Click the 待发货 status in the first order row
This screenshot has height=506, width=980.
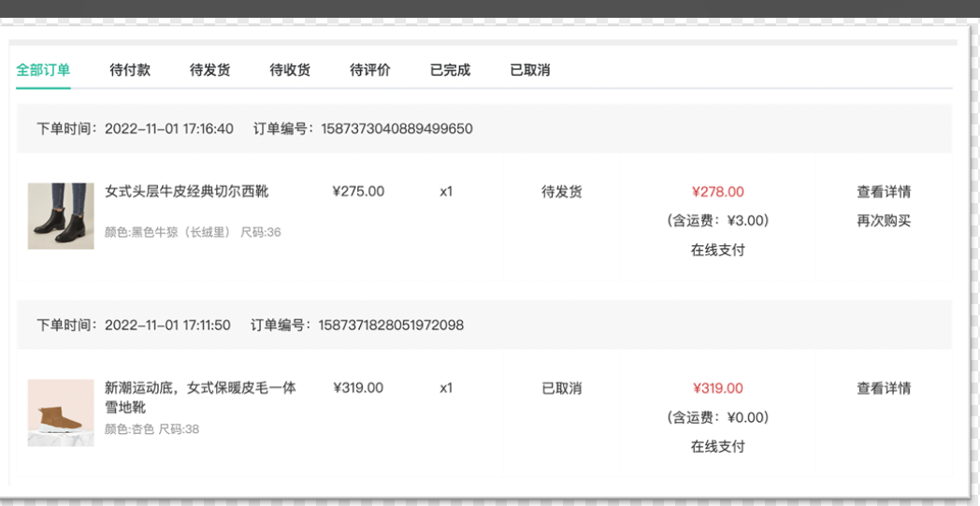[562, 192]
